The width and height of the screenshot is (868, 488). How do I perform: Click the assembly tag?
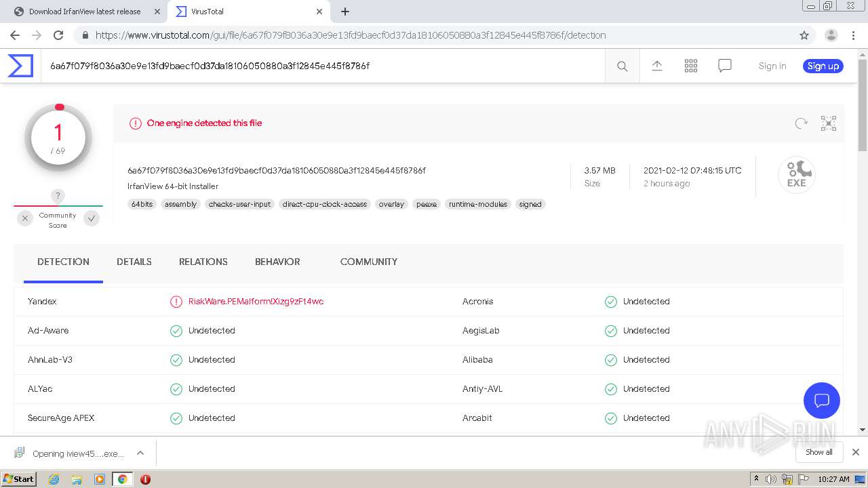click(180, 204)
